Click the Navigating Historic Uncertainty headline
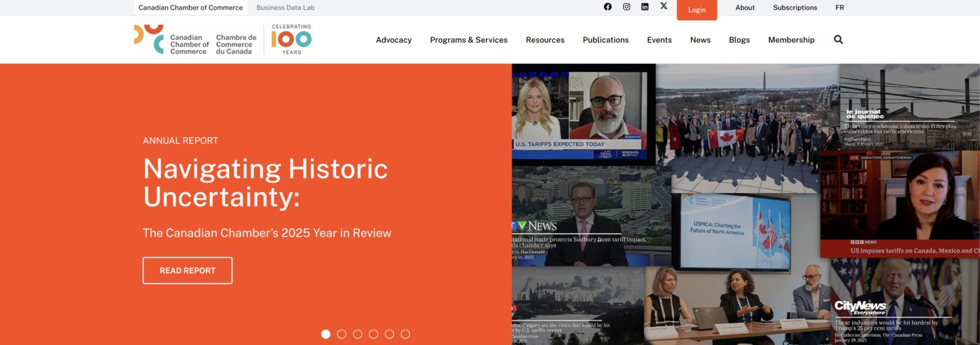The height and width of the screenshot is (345, 980). click(x=265, y=182)
